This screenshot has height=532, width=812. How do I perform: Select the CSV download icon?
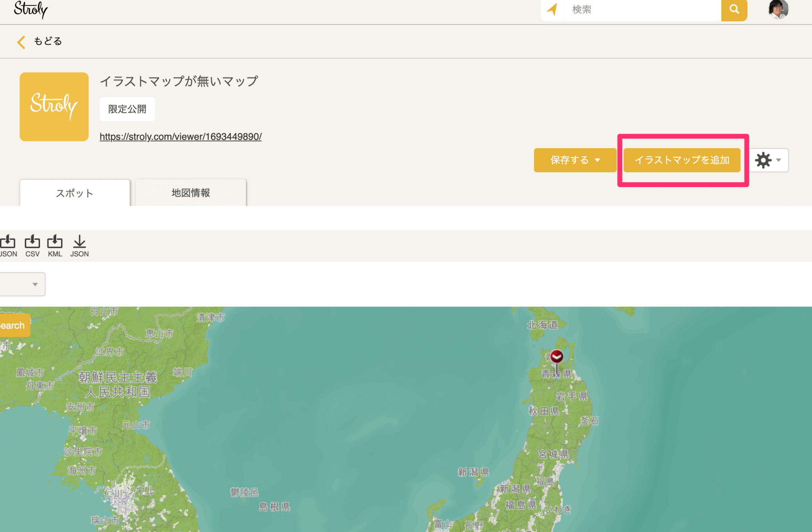pyautogui.click(x=32, y=242)
